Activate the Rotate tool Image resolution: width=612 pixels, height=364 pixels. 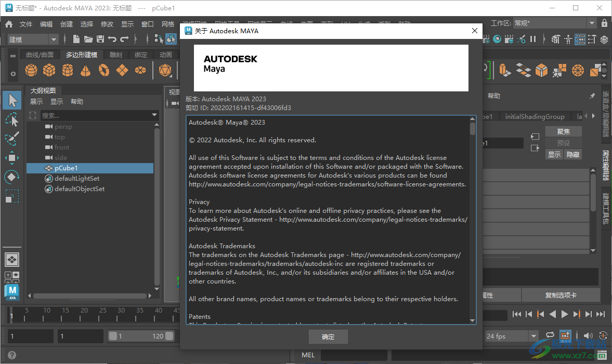pyautogui.click(x=12, y=177)
